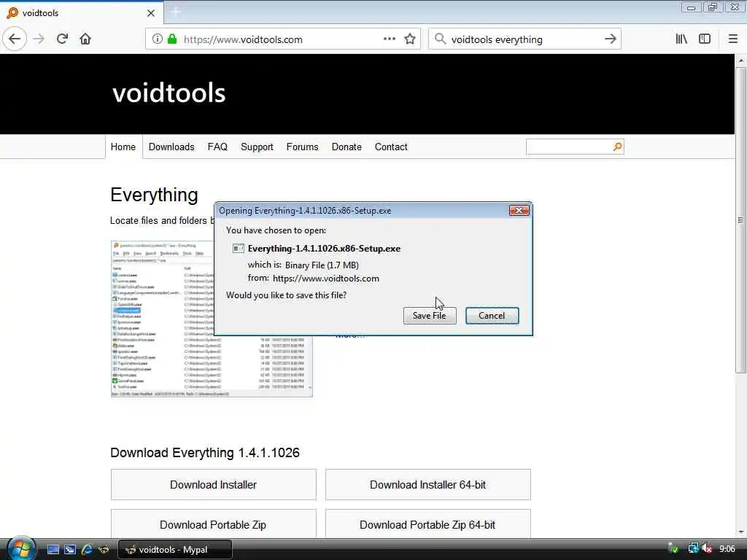Bookmark this page with the star
This screenshot has width=747, height=560.
410,39
